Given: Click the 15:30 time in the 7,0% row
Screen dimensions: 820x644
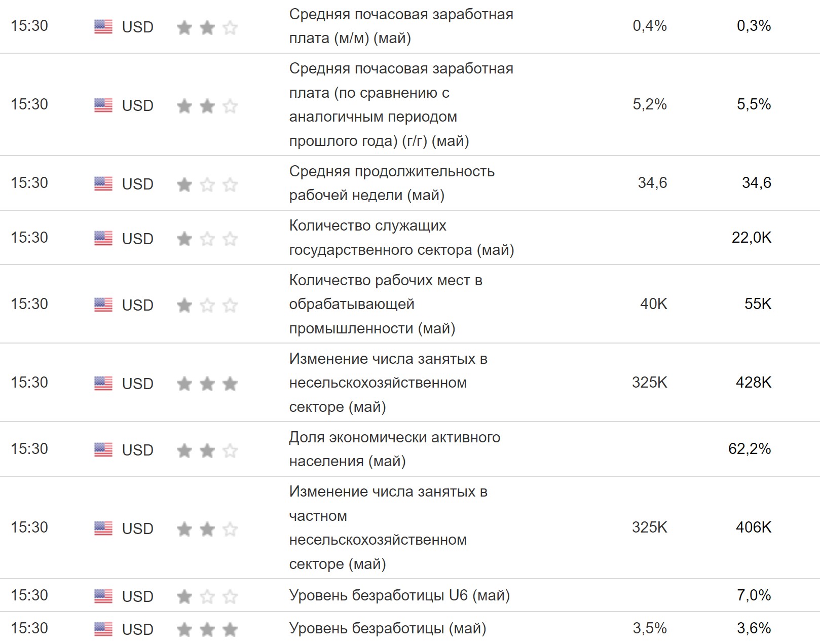Looking at the screenshot, I should tap(29, 595).
